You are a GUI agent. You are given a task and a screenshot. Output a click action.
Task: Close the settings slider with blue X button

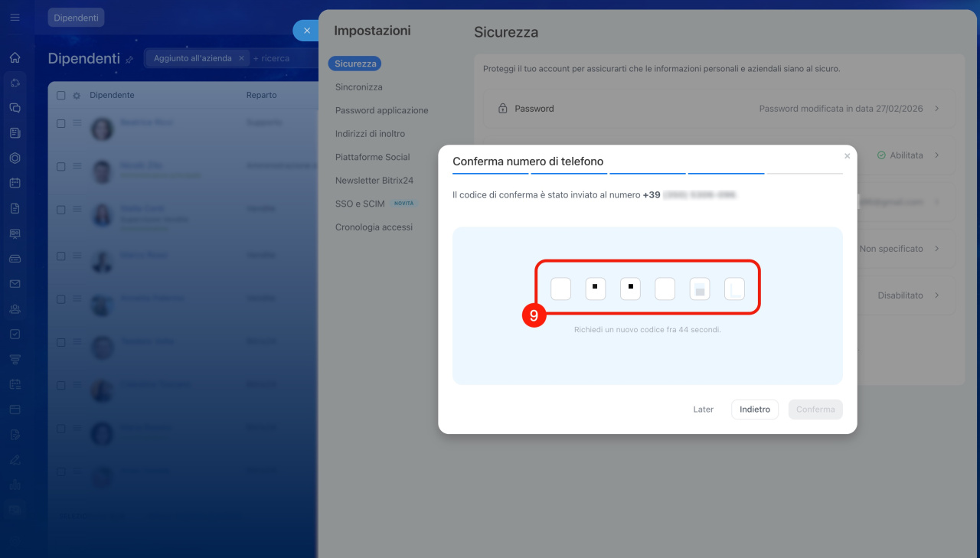306,31
